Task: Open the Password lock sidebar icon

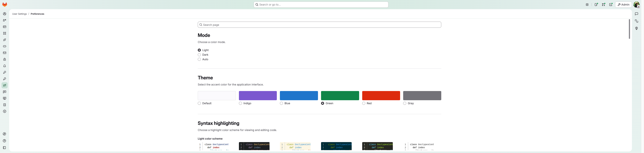Action: 5,59
